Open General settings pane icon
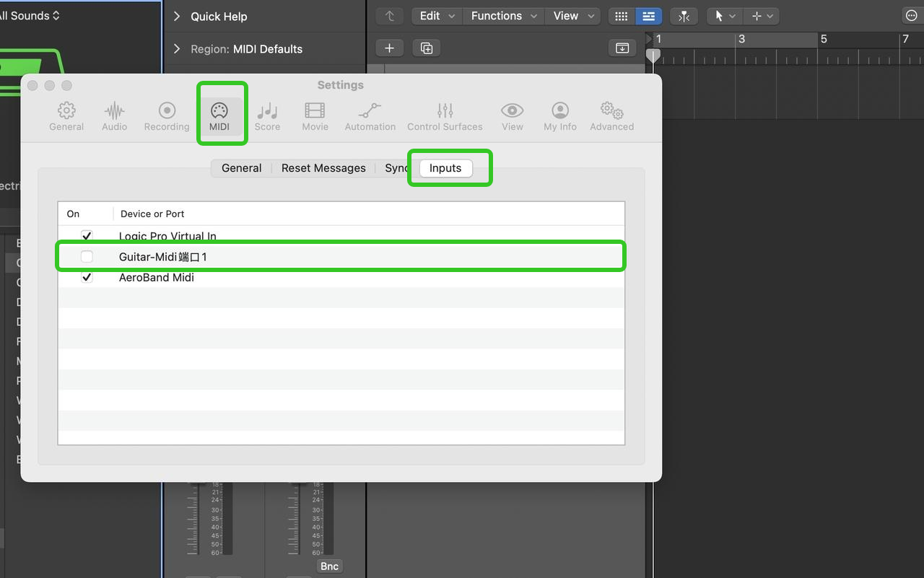Viewport: 924px width, 578px height. tap(66, 116)
